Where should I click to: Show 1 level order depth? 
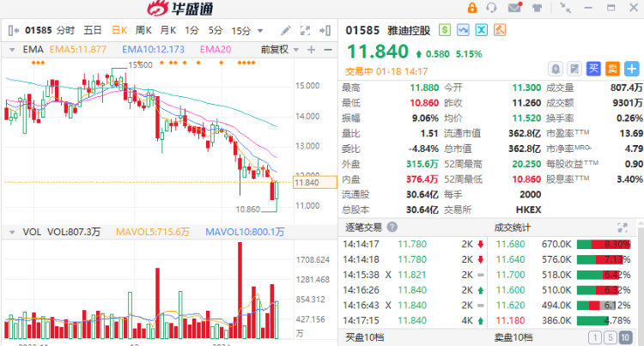pyautogui.click(x=595, y=337)
